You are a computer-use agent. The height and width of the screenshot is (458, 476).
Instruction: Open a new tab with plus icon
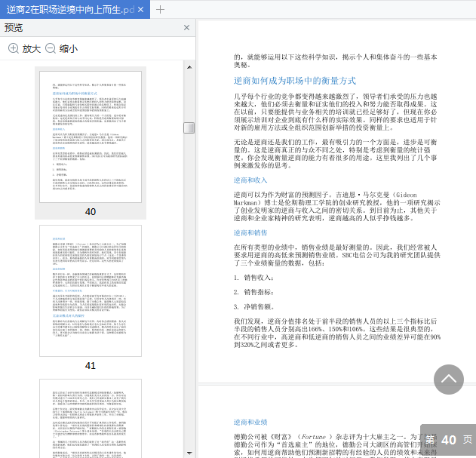[x=160, y=10]
